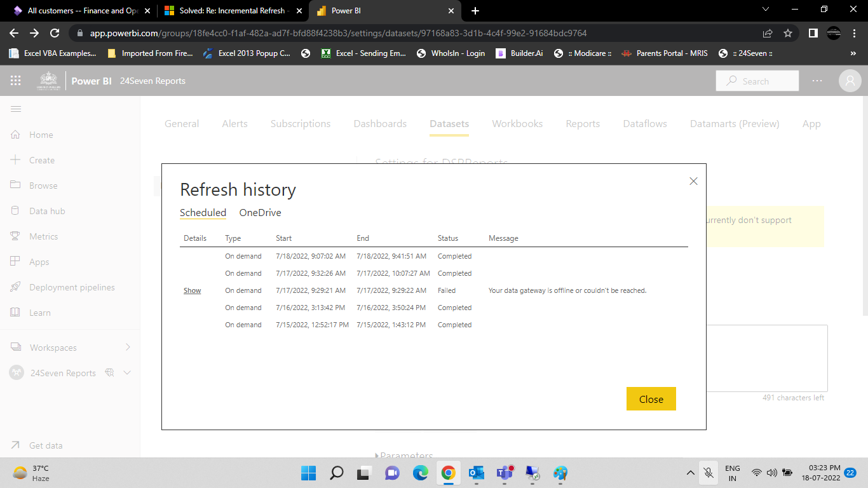Open Metrics in the sidebar
868x488 pixels.
tap(43, 236)
